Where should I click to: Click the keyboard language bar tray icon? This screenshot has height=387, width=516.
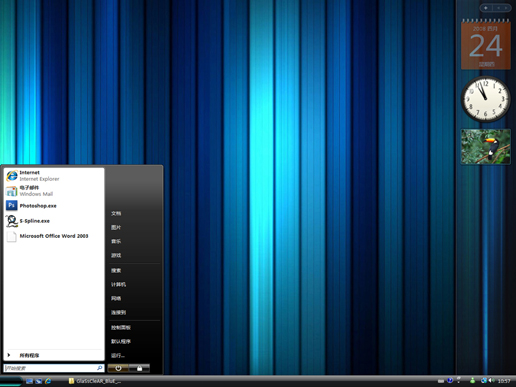tap(441, 381)
